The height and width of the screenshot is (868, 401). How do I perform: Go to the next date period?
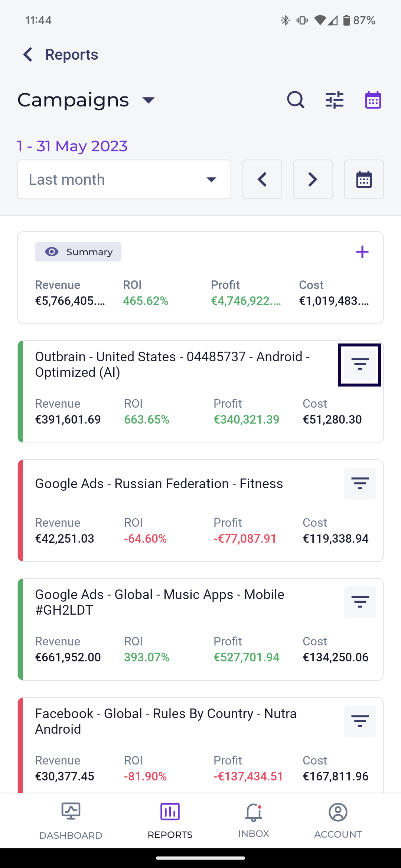point(313,180)
